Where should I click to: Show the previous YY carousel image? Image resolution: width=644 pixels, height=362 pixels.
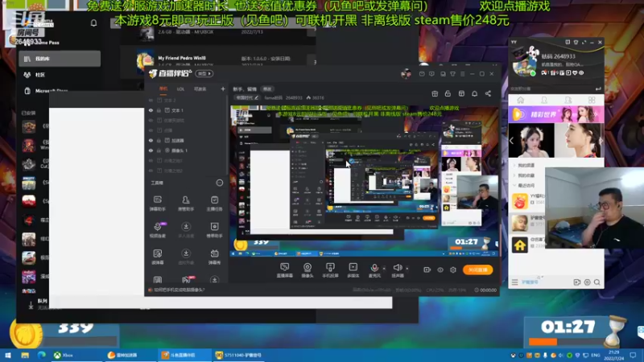pyautogui.click(x=512, y=141)
